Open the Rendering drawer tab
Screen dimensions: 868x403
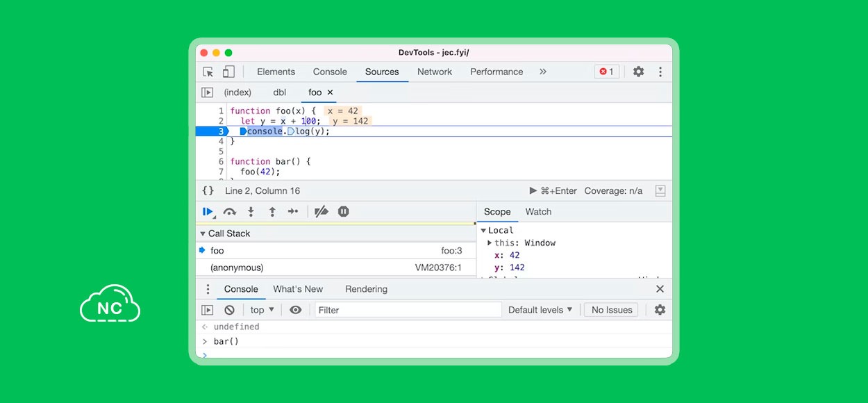point(366,289)
